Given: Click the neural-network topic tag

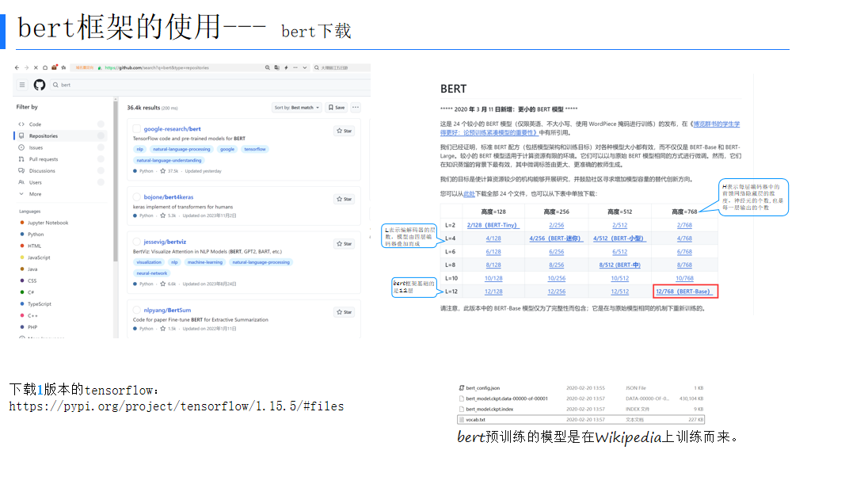Looking at the screenshot, I should coord(152,273).
